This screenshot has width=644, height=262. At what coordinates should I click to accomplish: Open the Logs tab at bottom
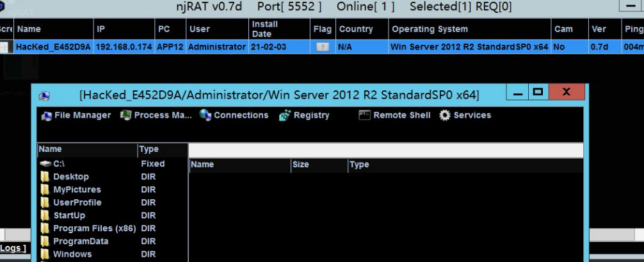coord(13,248)
